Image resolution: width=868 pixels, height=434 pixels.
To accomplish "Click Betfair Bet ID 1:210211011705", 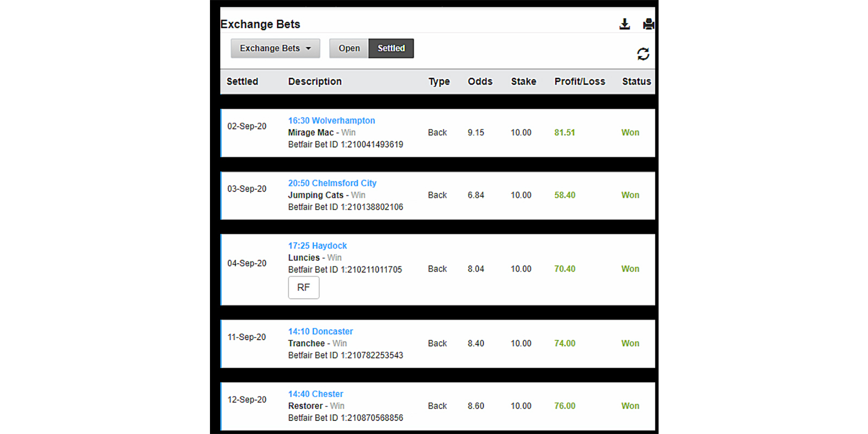I will click(345, 270).
